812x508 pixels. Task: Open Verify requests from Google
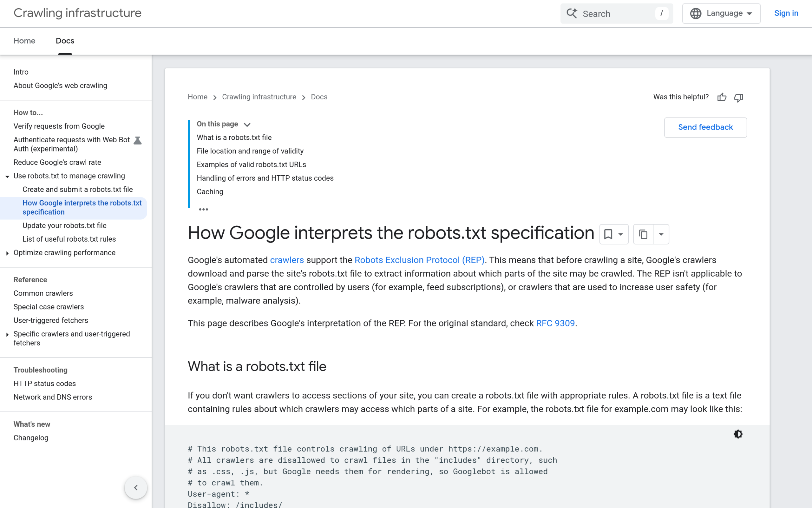[x=59, y=126]
